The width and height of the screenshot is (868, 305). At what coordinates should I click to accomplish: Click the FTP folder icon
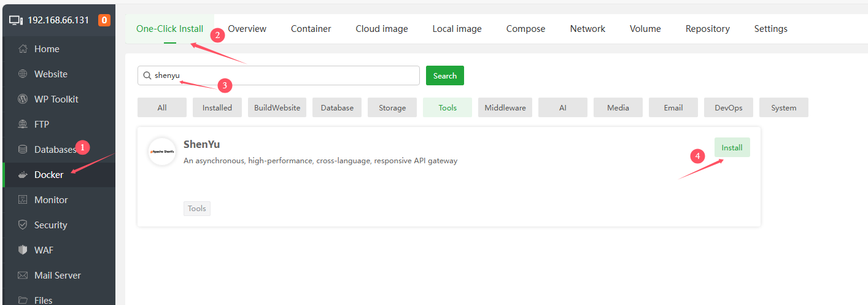pyautogui.click(x=23, y=125)
